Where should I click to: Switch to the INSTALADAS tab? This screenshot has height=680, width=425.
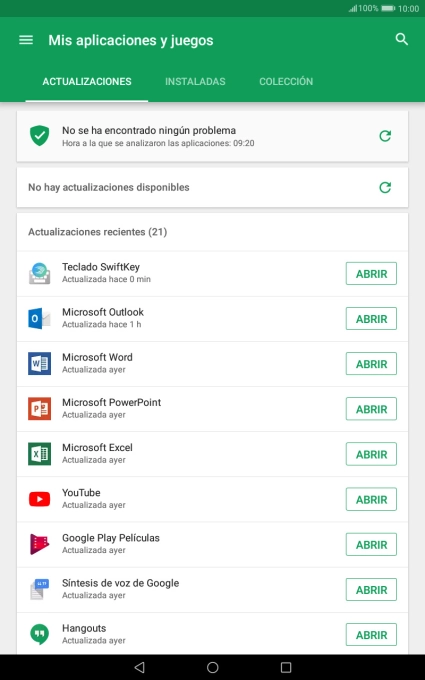(x=195, y=82)
